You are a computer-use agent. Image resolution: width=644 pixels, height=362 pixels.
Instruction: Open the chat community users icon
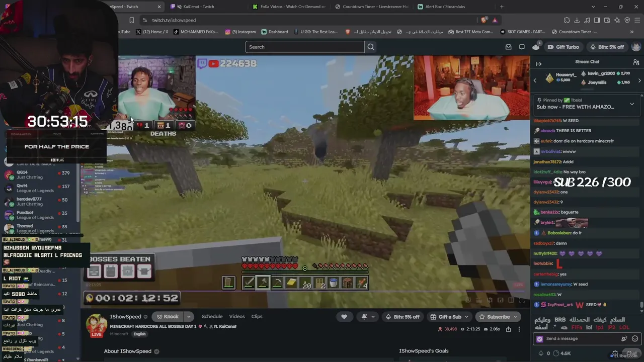click(x=636, y=62)
